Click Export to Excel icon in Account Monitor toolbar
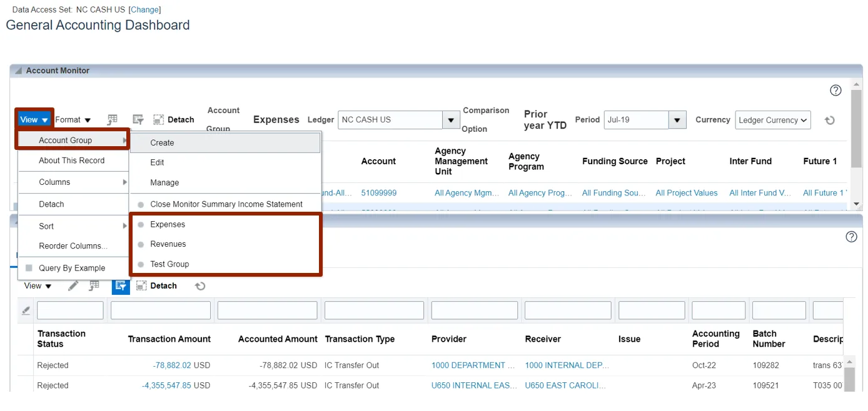This screenshot has width=868, height=411. click(113, 120)
